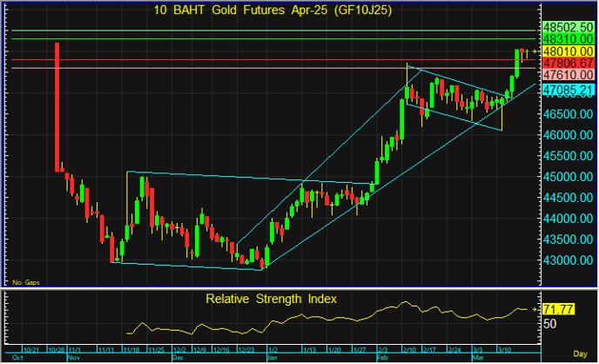599x364 pixels.
Task: Click the pink 47610.00 price tag
Action: (568, 75)
